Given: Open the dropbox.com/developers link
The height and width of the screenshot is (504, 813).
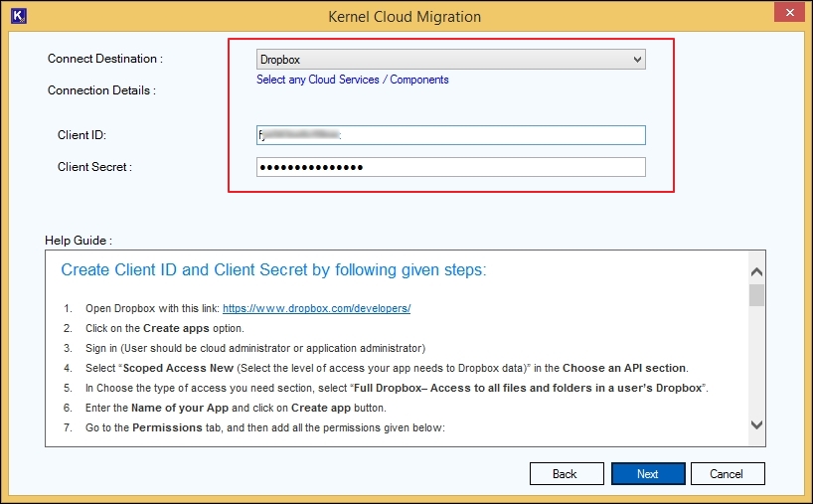Looking at the screenshot, I should [x=316, y=308].
